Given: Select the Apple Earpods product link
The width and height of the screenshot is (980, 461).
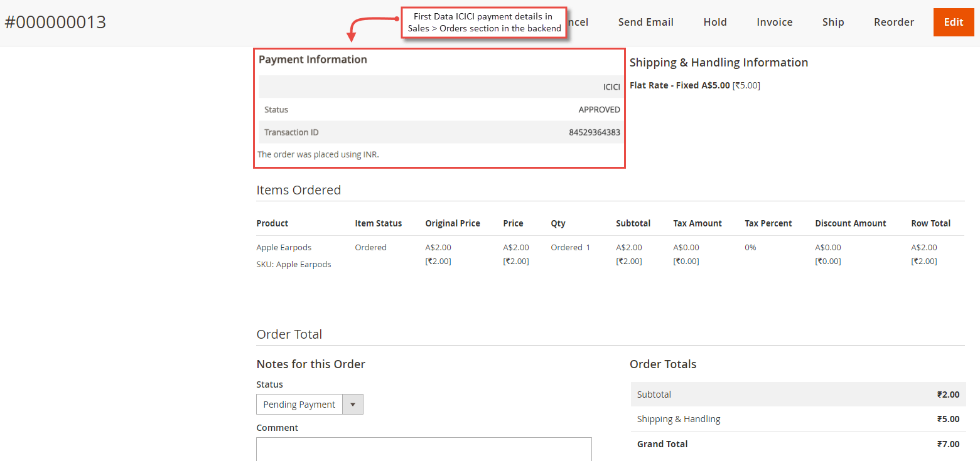Looking at the screenshot, I should 284,247.
